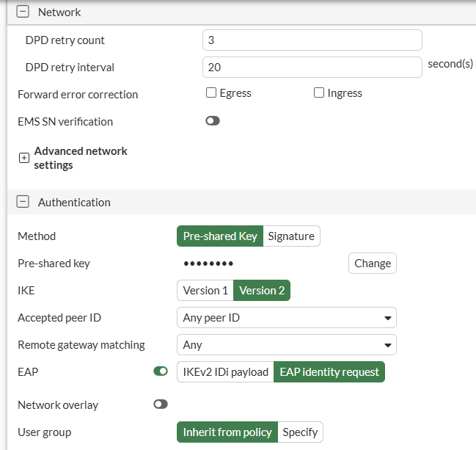Select EAP identity request option

(329, 372)
